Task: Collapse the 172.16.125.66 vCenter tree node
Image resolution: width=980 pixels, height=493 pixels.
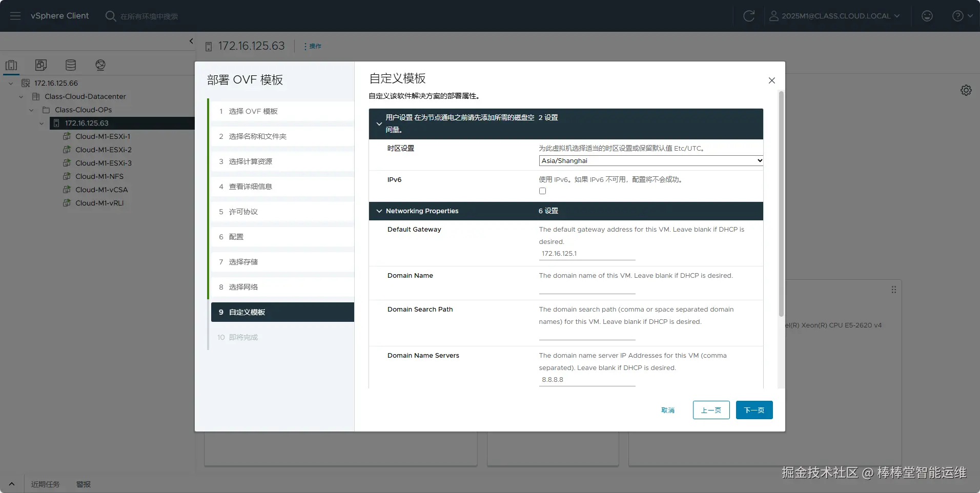Action: point(11,83)
